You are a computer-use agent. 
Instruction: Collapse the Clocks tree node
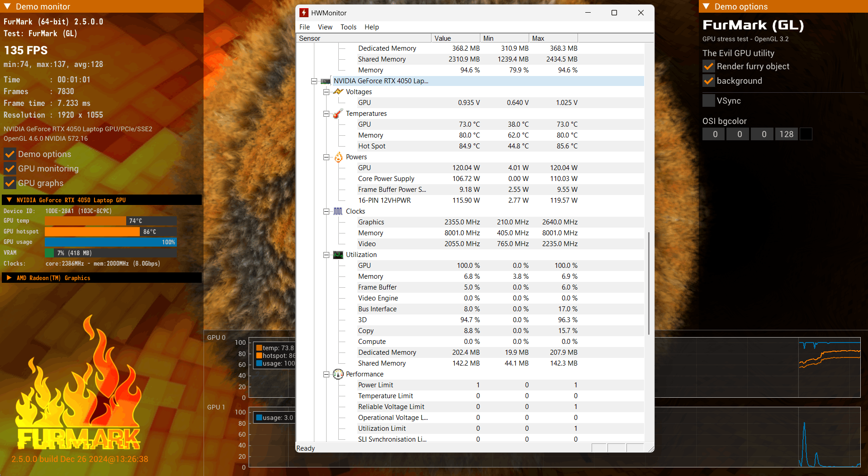click(x=326, y=211)
